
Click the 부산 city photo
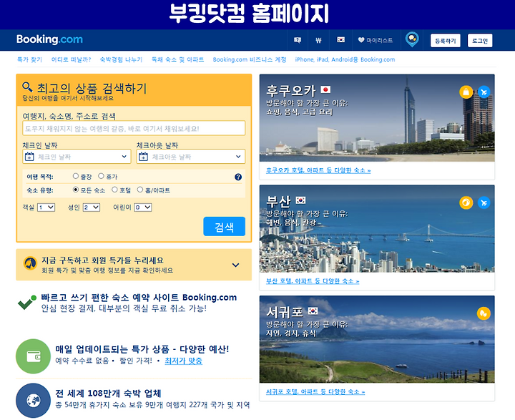click(377, 229)
